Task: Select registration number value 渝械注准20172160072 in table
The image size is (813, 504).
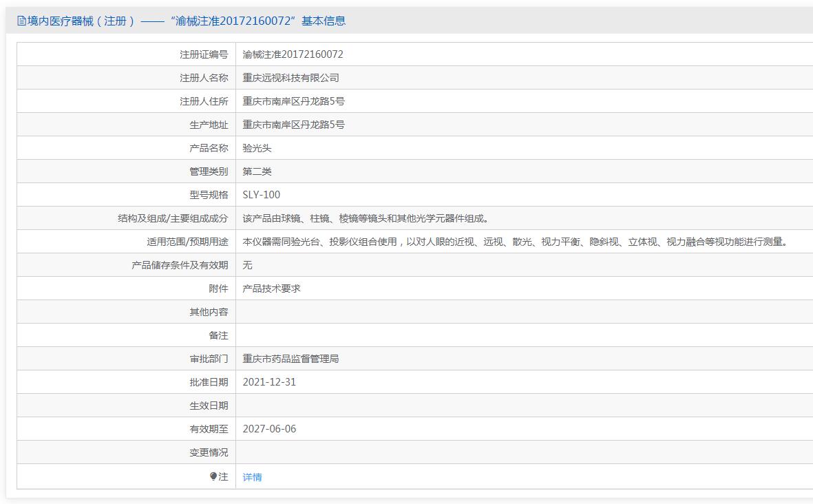Action: click(293, 54)
